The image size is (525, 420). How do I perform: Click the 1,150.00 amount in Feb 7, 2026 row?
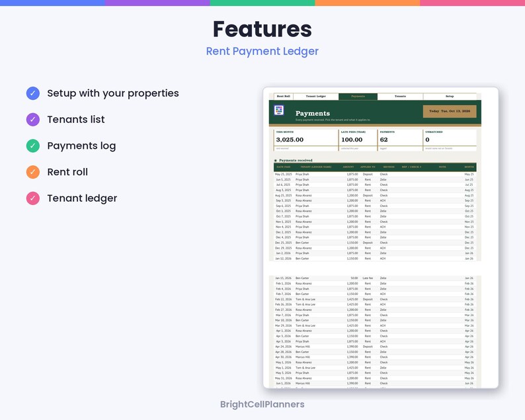coord(352,294)
